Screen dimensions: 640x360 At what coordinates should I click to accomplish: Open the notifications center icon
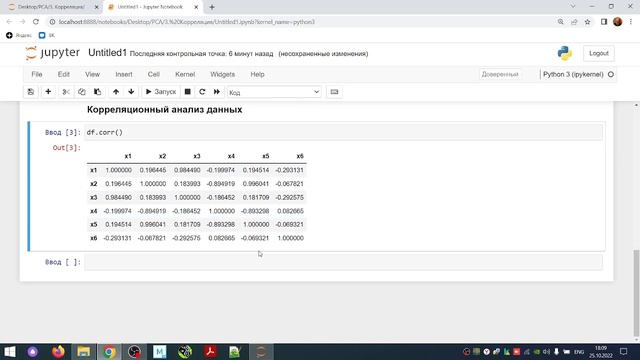(x=624, y=352)
